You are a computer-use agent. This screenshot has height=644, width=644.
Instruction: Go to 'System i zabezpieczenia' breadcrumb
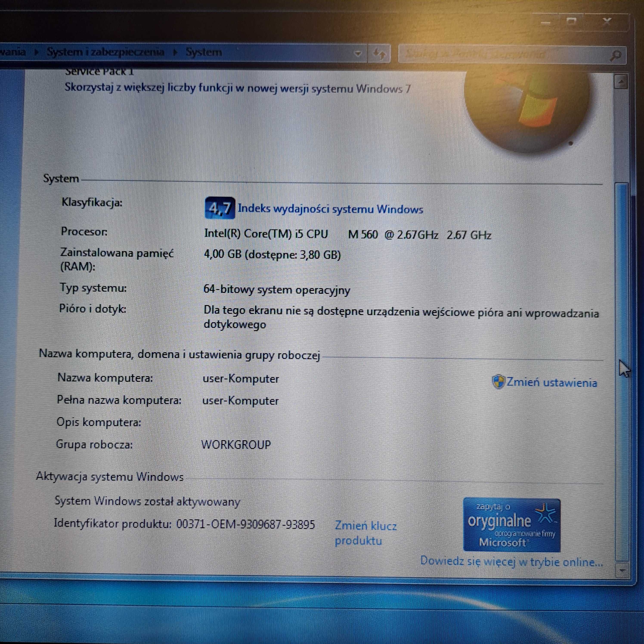(x=105, y=52)
